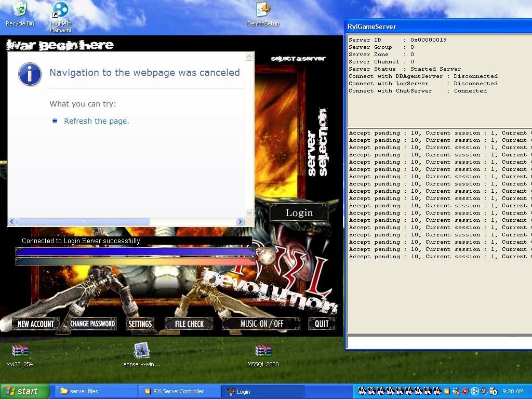
Task: Open the DemonSetup desktop icon
Action: pyautogui.click(x=263, y=10)
